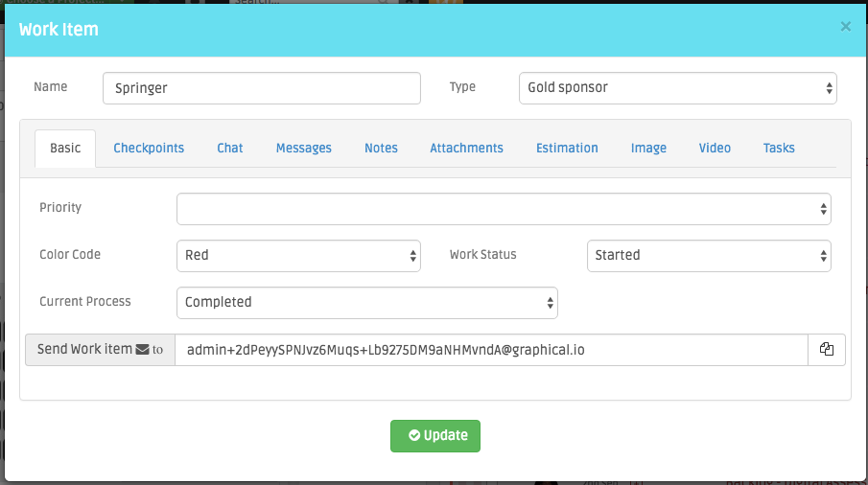Open the Estimation tab
Image resolution: width=868 pixels, height=485 pixels.
click(567, 149)
